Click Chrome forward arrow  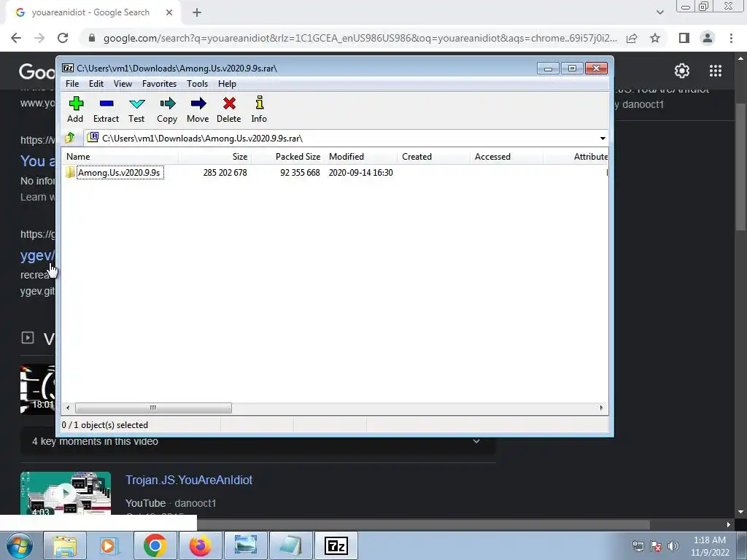[x=39, y=38]
